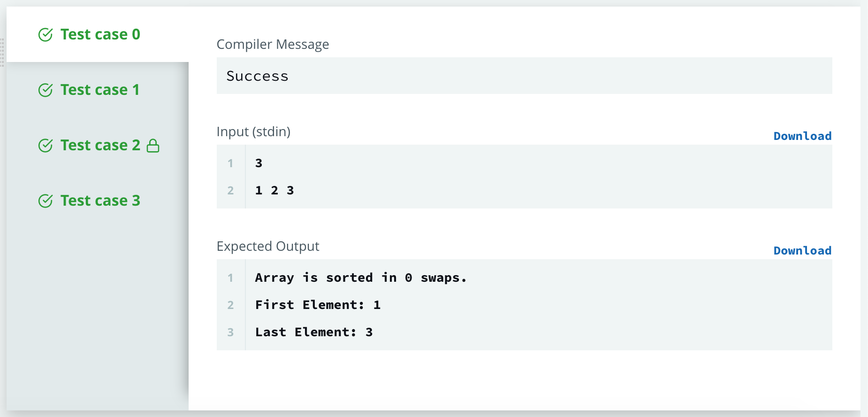Click the green checkmark icon for Test case 3
868x417 pixels.
[46, 201]
